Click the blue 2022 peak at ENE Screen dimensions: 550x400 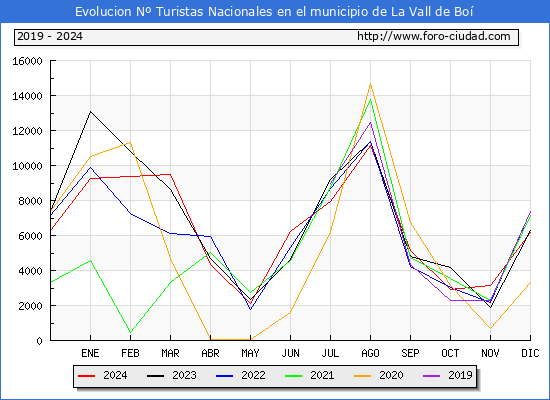(x=90, y=167)
